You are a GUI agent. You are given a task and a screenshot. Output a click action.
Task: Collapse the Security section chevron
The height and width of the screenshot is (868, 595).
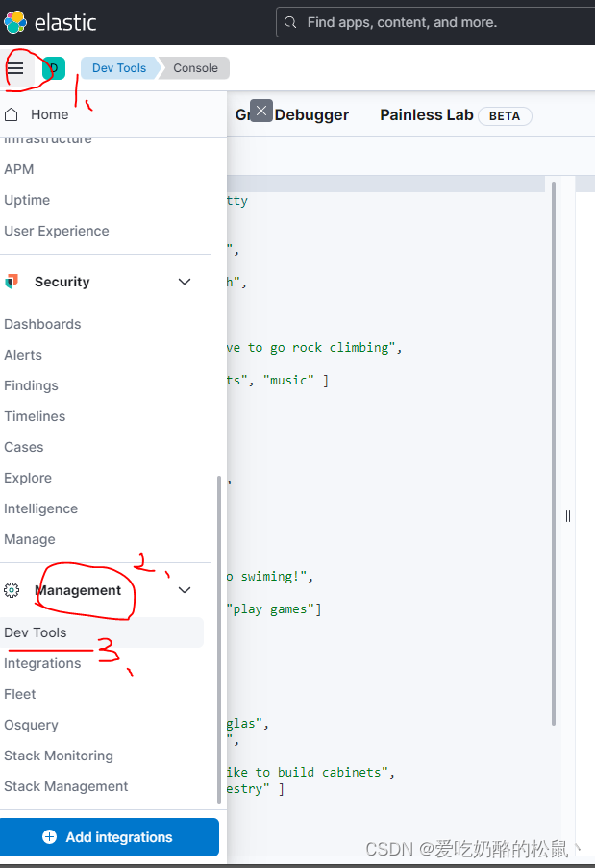coord(185,282)
